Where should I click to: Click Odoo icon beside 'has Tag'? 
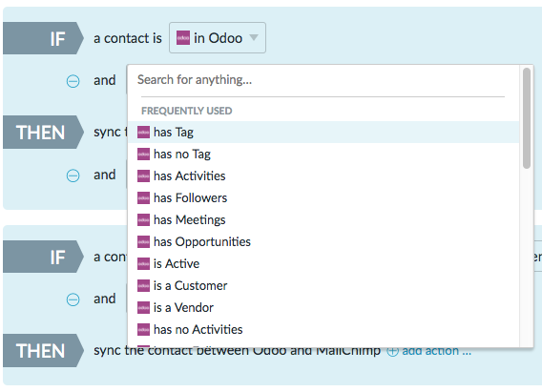tap(143, 132)
